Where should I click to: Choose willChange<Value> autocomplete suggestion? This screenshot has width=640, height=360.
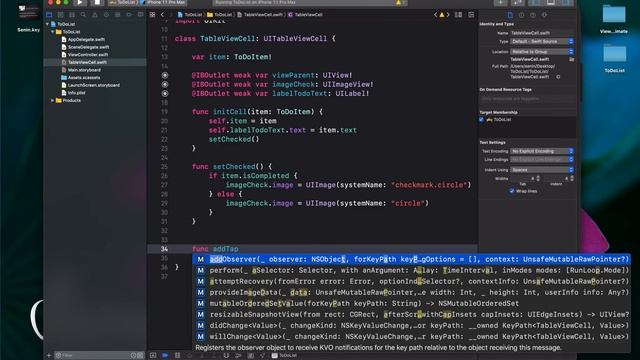pos(411,336)
